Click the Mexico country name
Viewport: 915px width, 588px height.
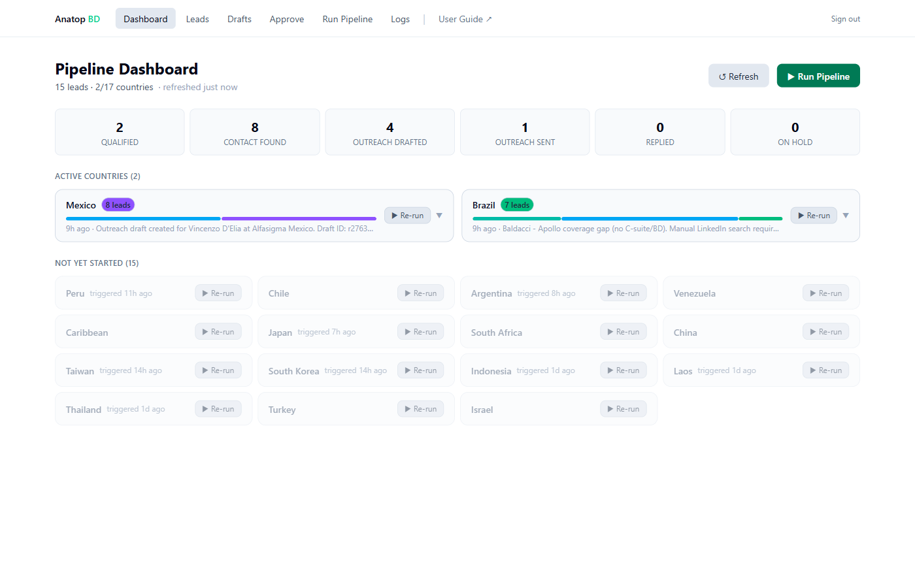(81, 205)
